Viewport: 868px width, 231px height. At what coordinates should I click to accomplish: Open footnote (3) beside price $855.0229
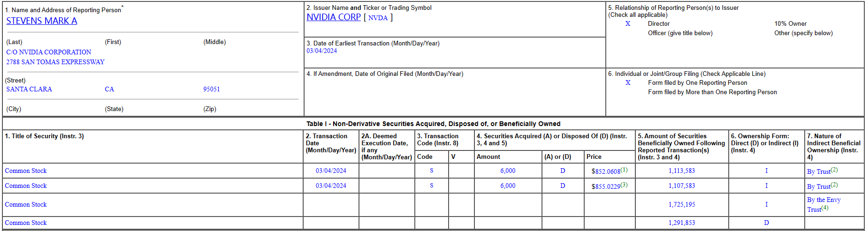pos(624,185)
